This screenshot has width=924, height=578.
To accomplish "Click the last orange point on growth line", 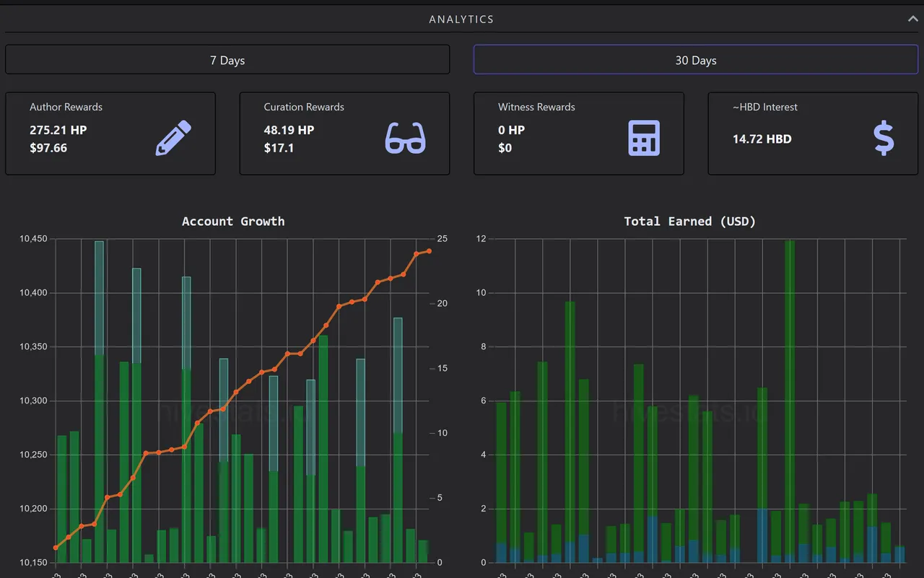I will pyautogui.click(x=429, y=251).
